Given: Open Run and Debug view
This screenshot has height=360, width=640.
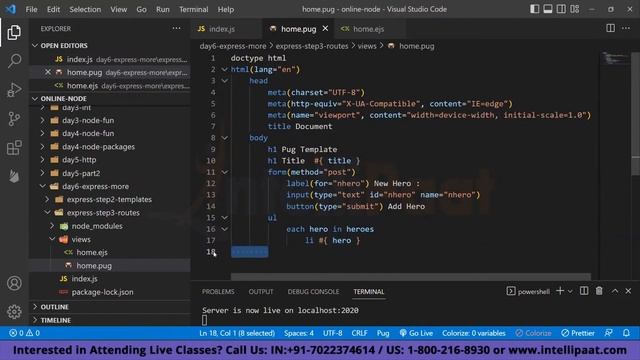Looking at the screenshot, I should click(14, 90).
